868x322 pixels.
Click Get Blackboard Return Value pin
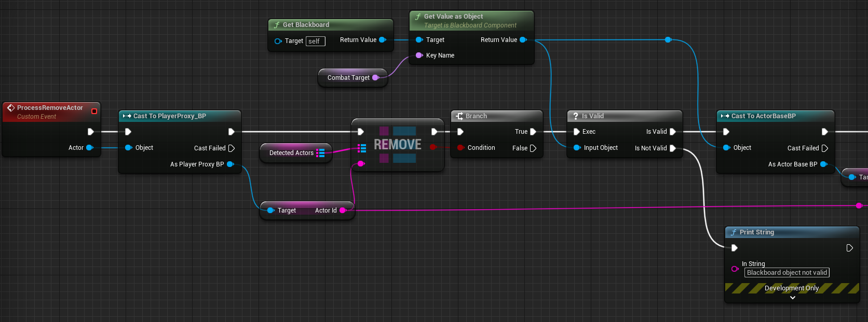[383, 40]
